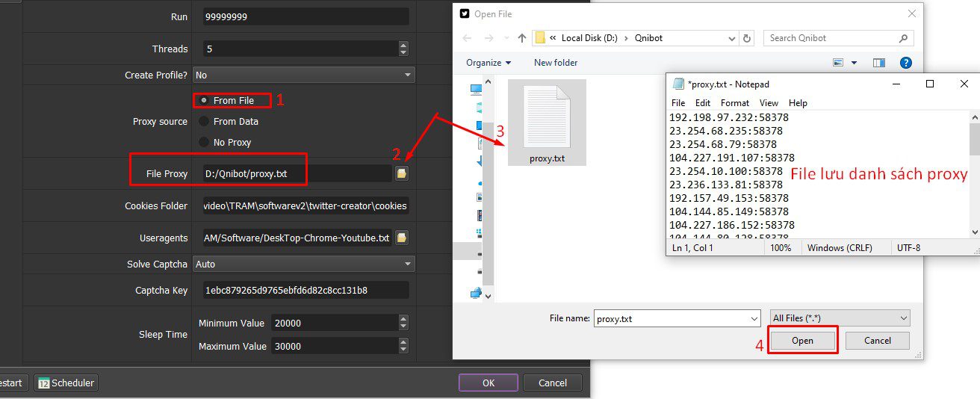Click Cancel in the settings window
The image size is (980, 399).
(553, 383)
